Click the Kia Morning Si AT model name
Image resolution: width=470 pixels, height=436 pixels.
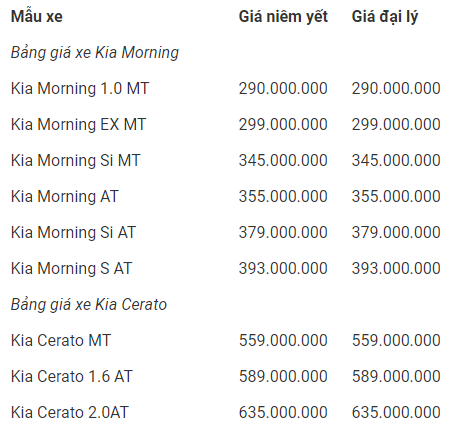[x=73, y=233]
